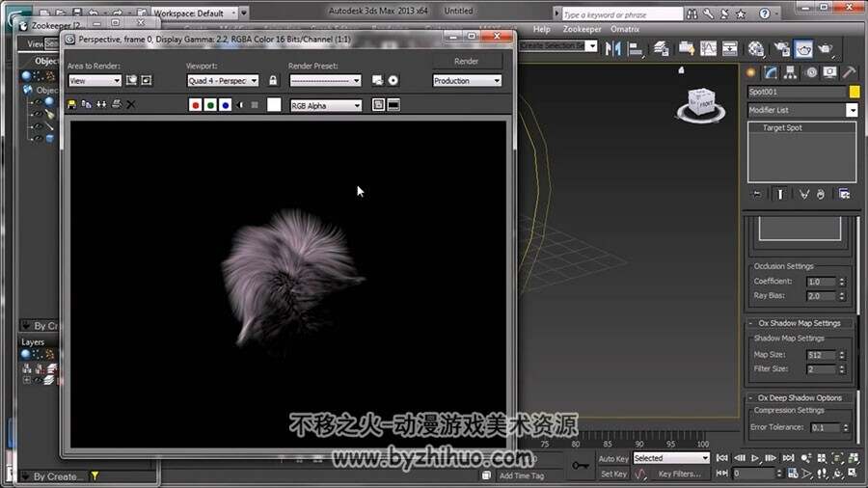The height and width of the screenshot is (488, 868).
Task: Switch to the Hierarchy command panel tab
Action: (790, 72)
